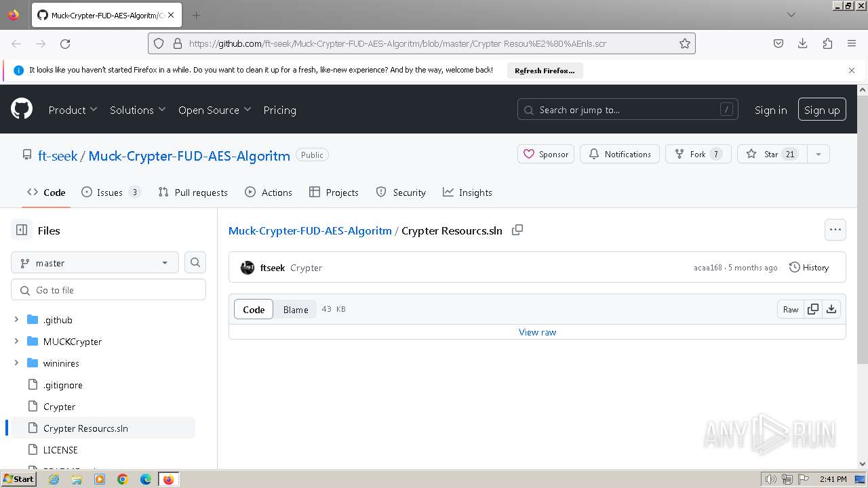Open the master branch selector dropdown
Image resolution: width=868 pixels, height=488 pixels.
click(95, 263)
